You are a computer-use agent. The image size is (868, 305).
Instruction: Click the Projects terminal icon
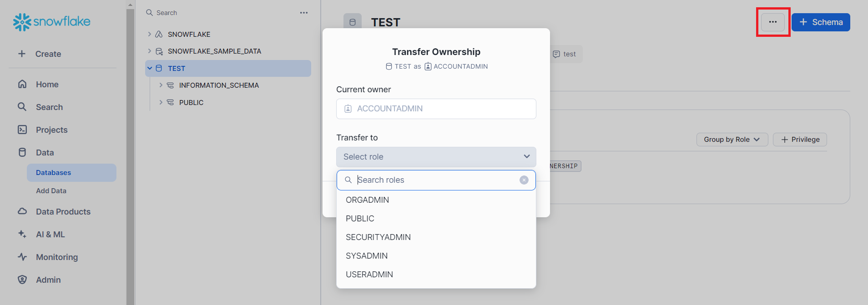(22, 130)
